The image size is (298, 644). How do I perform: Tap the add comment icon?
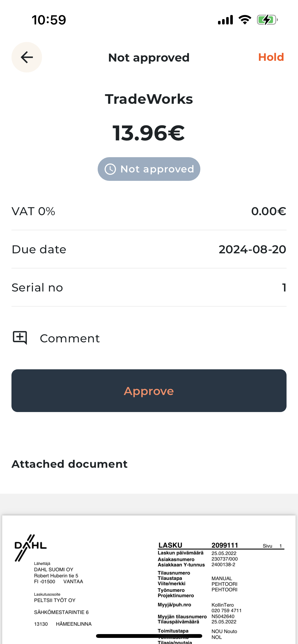pos(20,338)
